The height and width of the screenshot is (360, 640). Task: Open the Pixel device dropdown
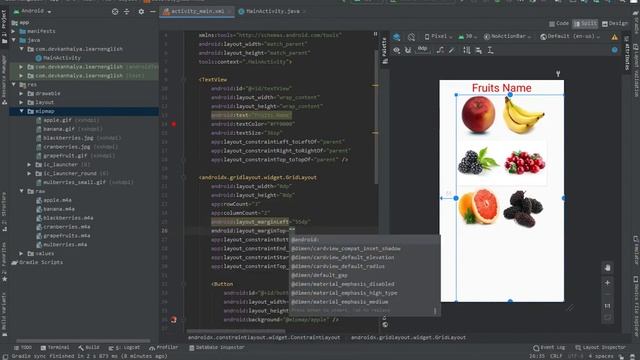tap(438, 37)
